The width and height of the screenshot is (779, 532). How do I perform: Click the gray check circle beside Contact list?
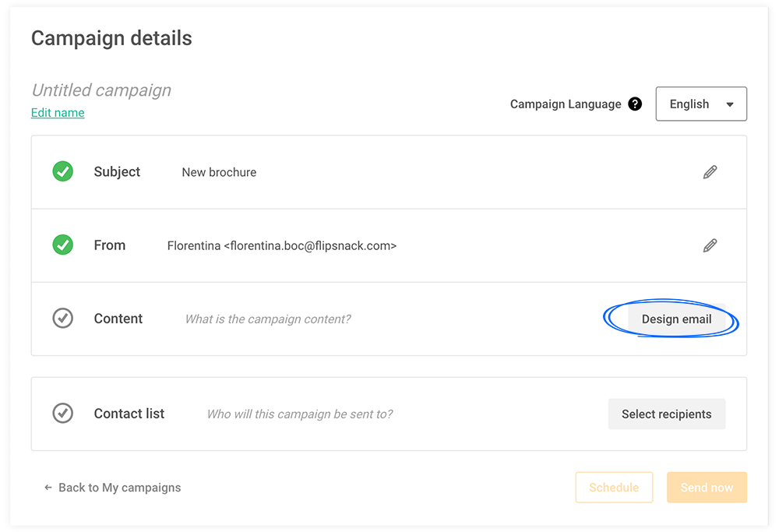[62, 413]
